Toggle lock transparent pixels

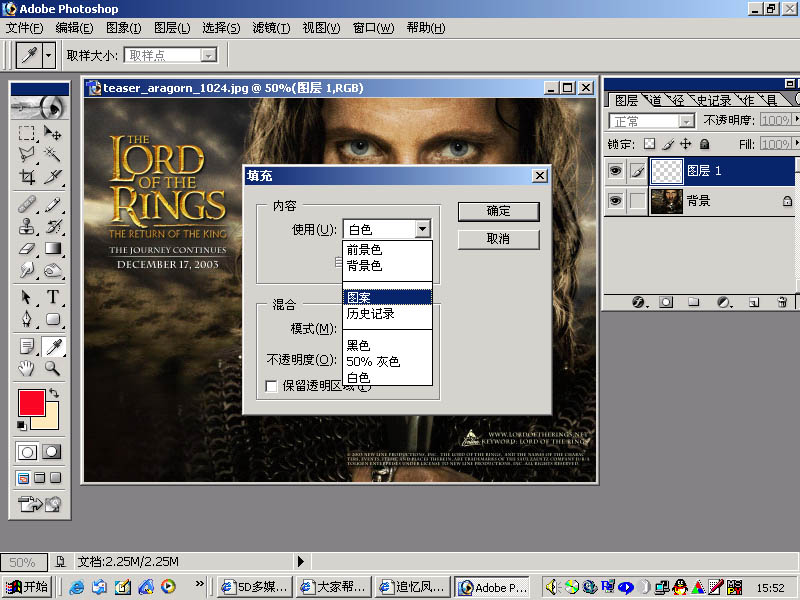649,144
